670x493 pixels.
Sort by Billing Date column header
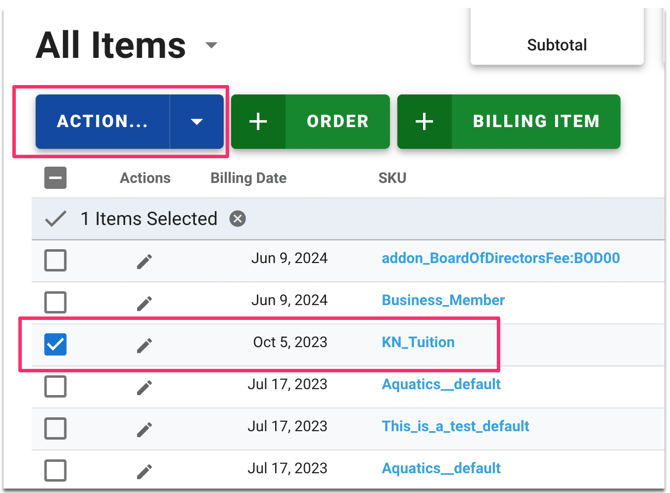pyautogui.click(x=248, y=178)
